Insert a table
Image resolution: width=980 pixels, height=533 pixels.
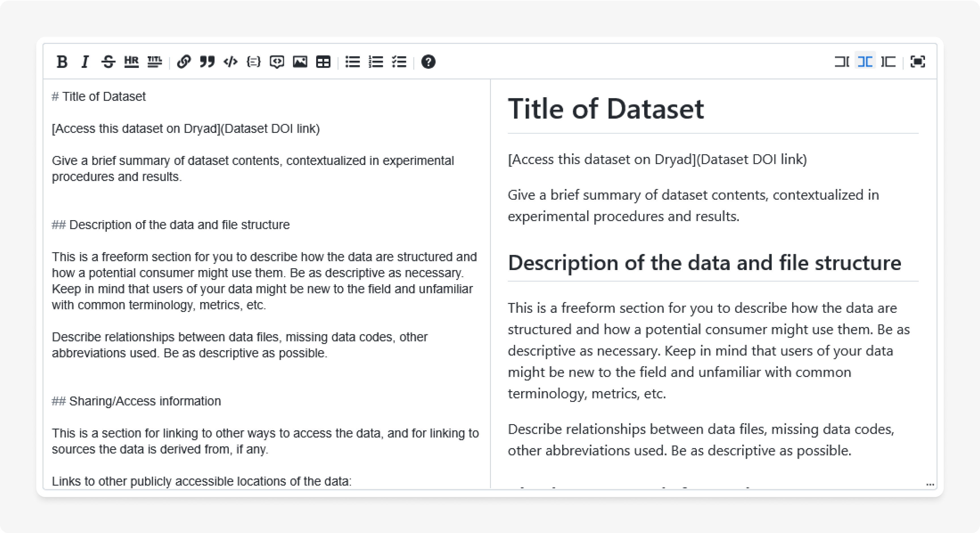click(323, 61)
